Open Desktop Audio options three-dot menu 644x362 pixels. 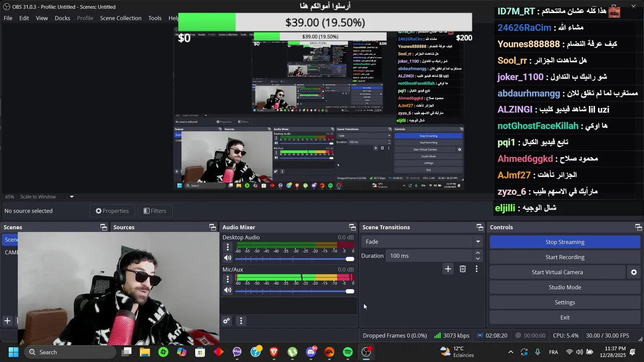[227, 247]
